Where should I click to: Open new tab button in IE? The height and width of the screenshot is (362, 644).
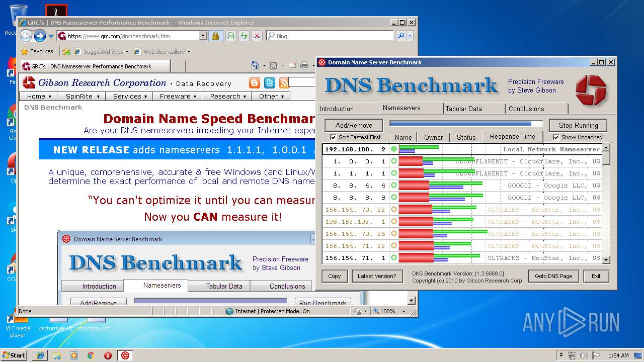179,66
